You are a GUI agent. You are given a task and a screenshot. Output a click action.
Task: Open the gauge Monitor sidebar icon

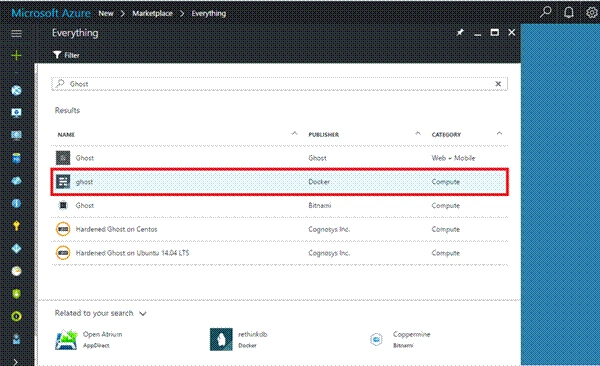16,271
